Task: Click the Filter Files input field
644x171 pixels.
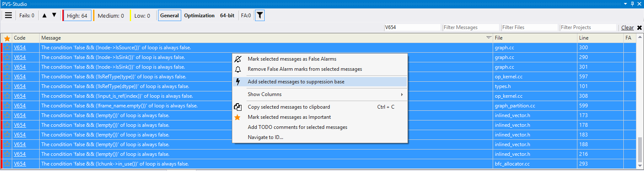Action: pos(529,27)
